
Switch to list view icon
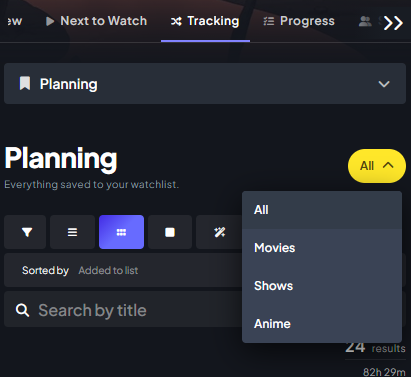pyautogui.click(x=72, y=232)
